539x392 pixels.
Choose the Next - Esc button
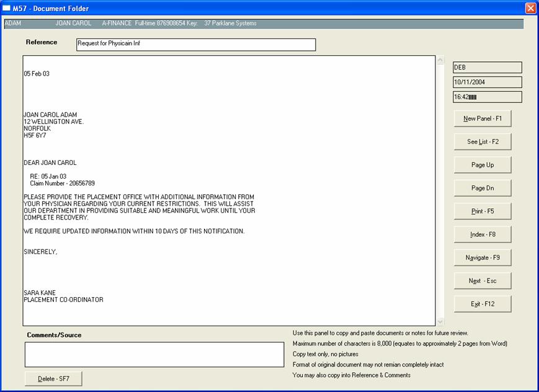(483, 281)
